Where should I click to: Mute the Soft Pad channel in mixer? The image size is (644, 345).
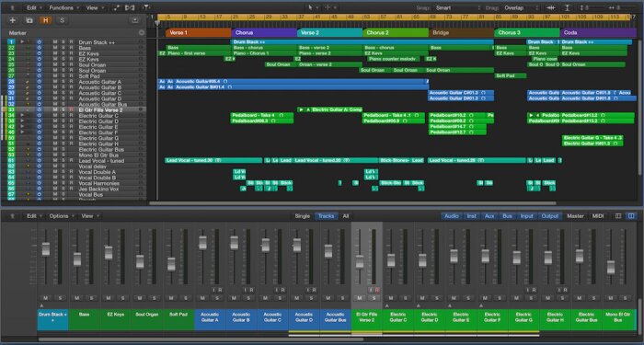(171, 298)
